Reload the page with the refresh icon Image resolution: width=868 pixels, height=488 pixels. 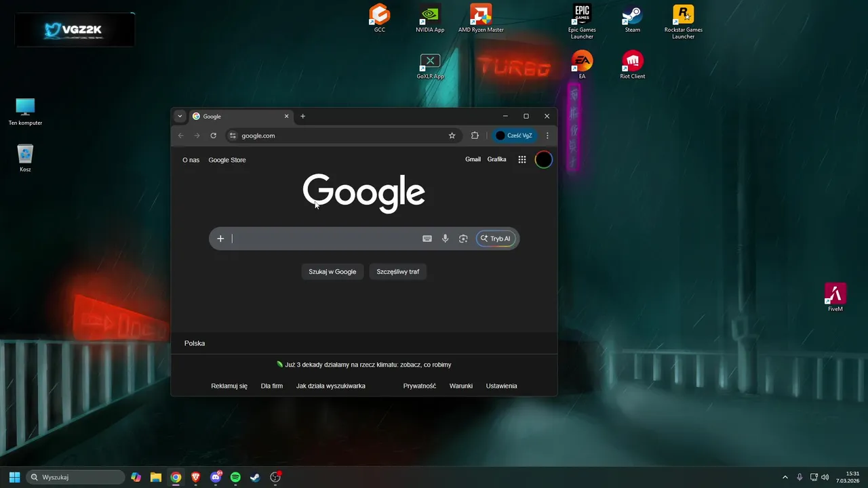tap(213, 136)
